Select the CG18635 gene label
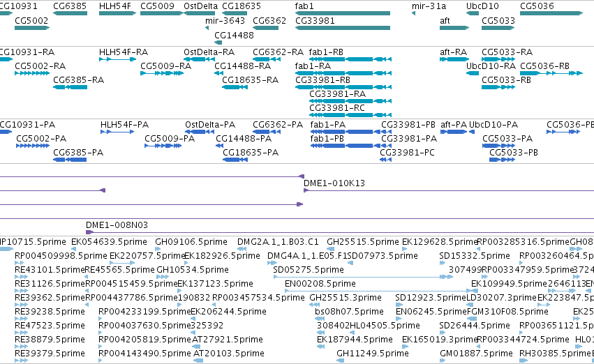This screenshot has height=364, width=594. pos(242,6)
